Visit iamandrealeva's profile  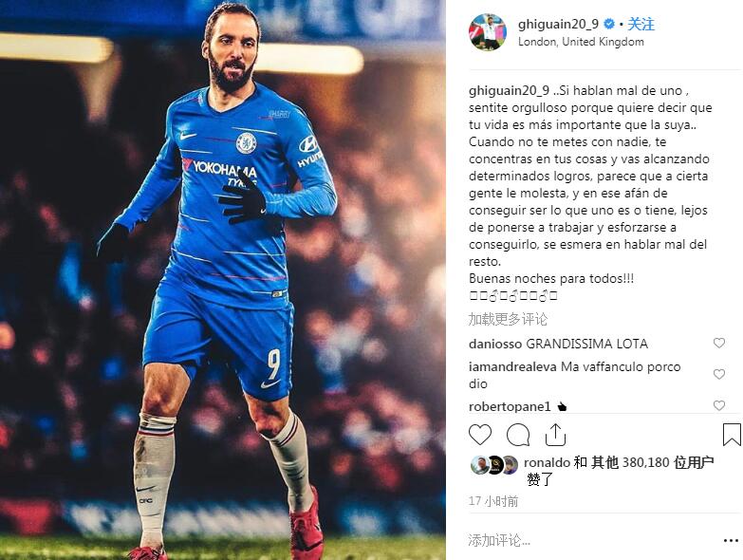512,366
